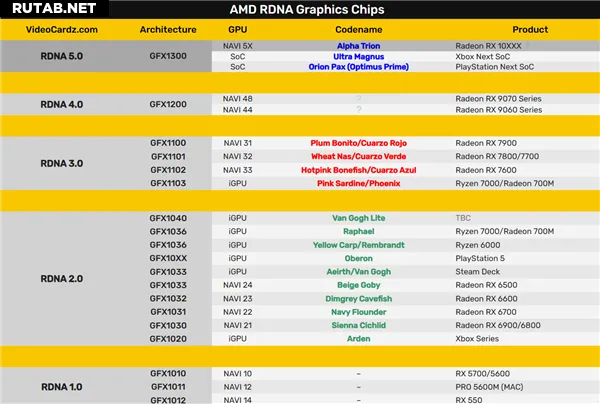Click the "Aeirth/Van Gogh" codename
This screenshot has height=404, width=600.
pyautogui.click(x=359, y=272)
